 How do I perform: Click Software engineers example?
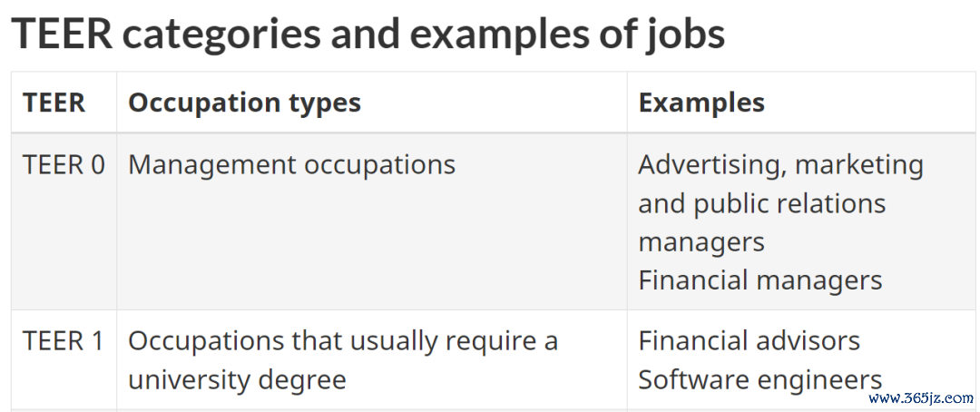point(760,379)
